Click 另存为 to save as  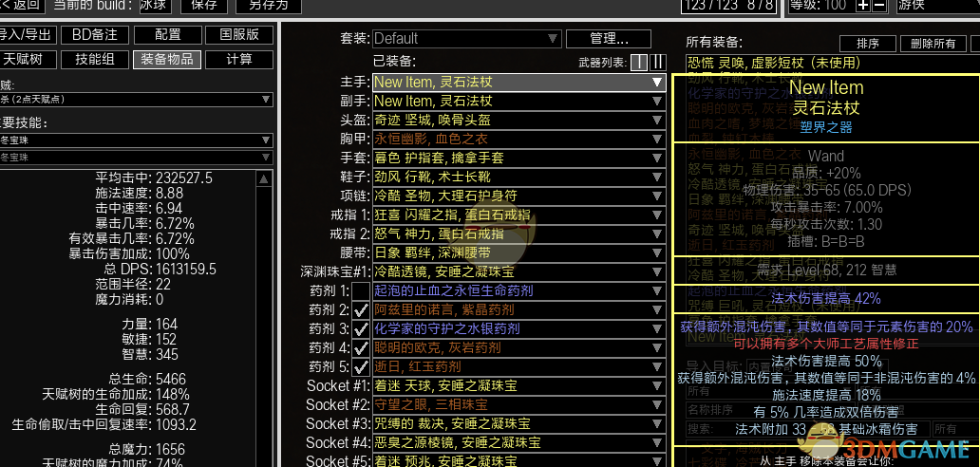click(268, 6)
